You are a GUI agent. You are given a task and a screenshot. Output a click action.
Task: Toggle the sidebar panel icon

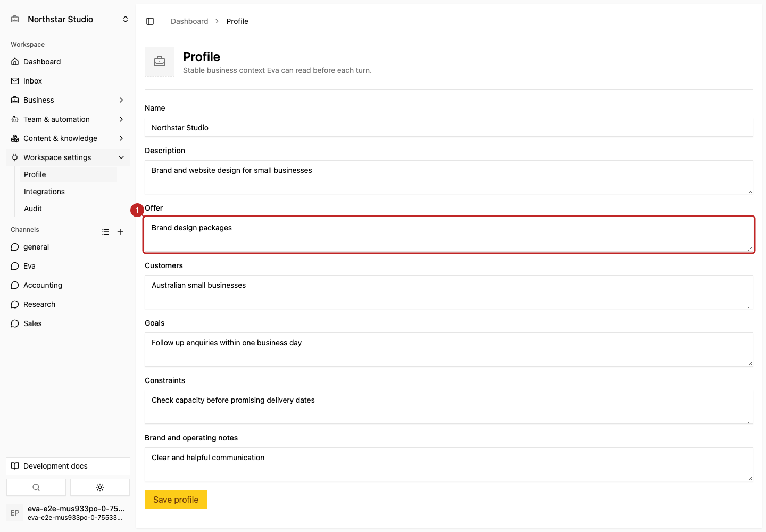[150, 21]
